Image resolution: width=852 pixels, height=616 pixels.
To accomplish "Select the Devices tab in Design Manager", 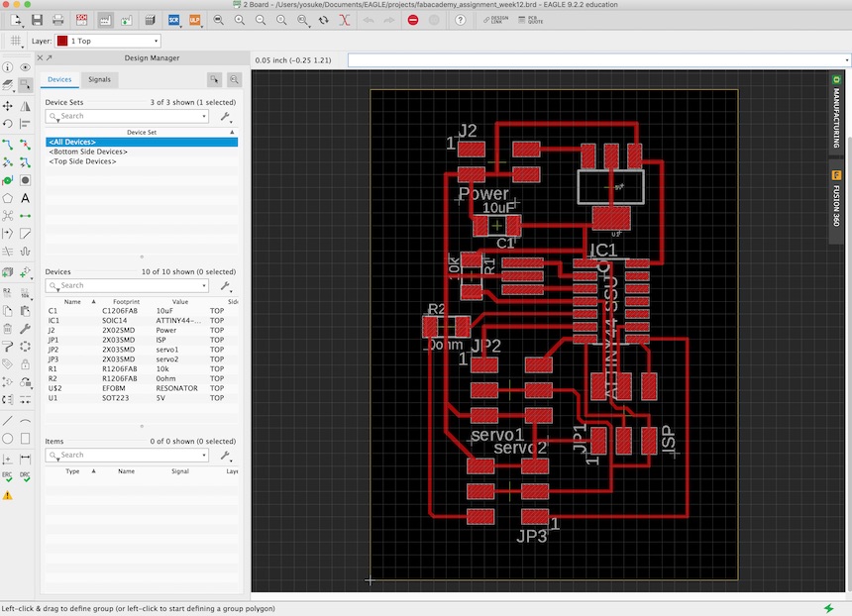I will (59, 79).
